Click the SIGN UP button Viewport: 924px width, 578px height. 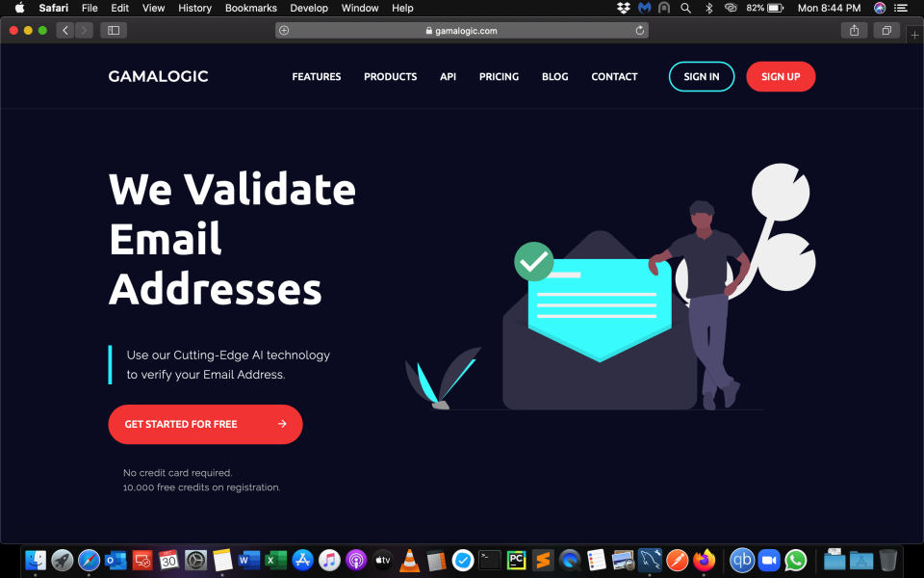[x=781, y=76]
